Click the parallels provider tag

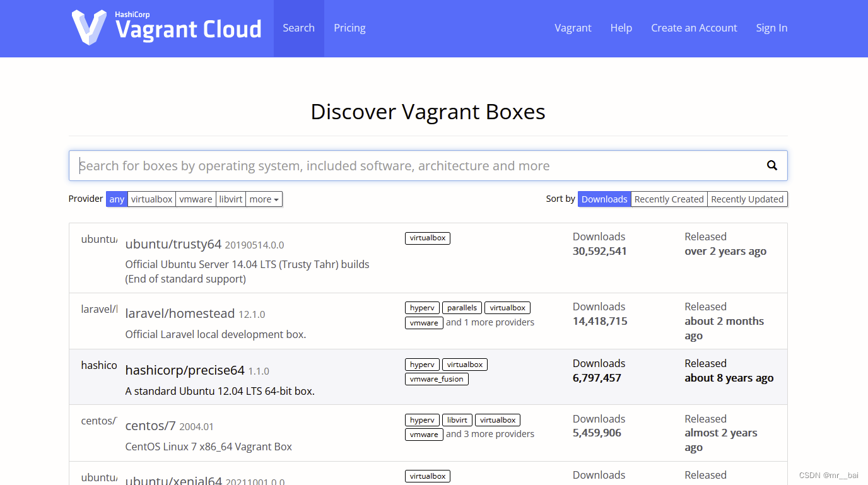pos(462,307)
